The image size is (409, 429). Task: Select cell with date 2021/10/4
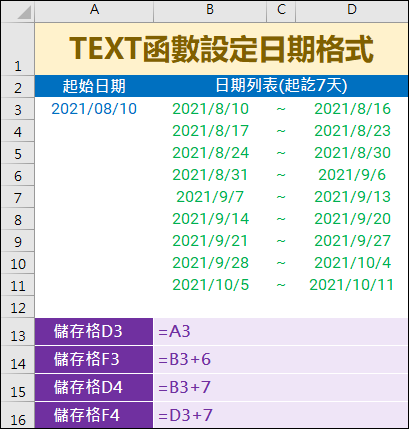tap(352, 263)
